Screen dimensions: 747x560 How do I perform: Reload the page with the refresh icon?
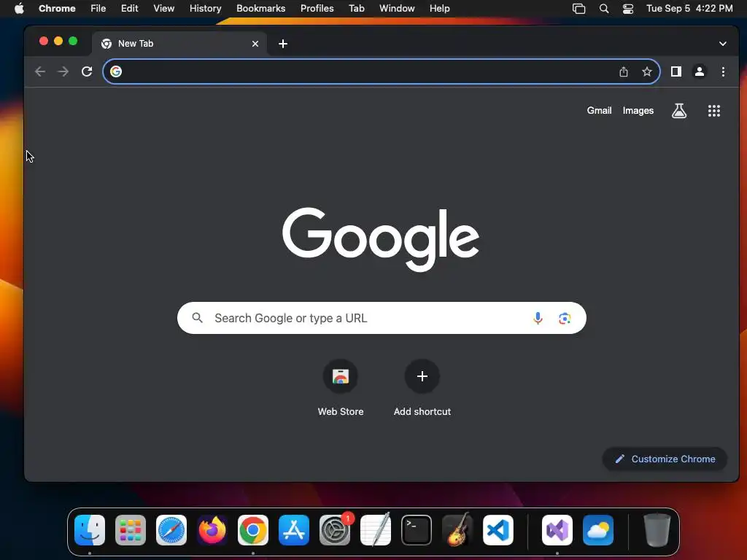(87, 71)
